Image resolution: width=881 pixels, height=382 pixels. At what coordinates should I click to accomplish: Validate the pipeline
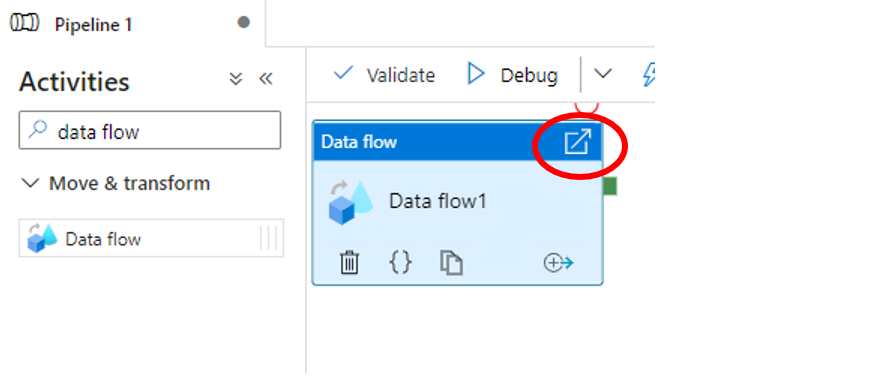[384, 75]
